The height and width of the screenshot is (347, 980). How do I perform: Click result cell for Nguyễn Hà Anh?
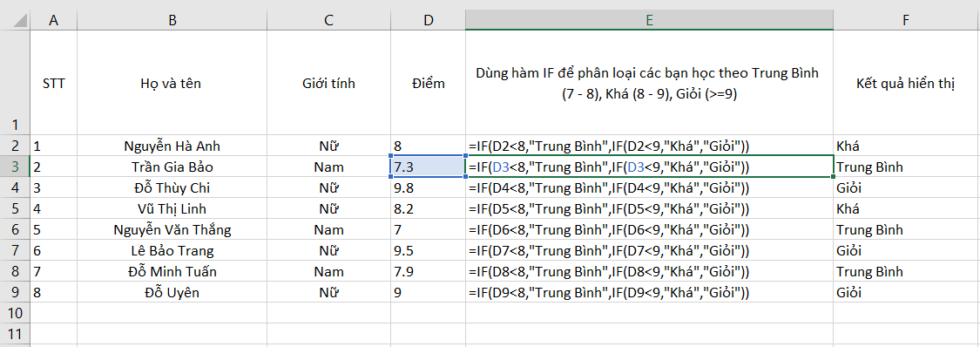tap(906, 146)
